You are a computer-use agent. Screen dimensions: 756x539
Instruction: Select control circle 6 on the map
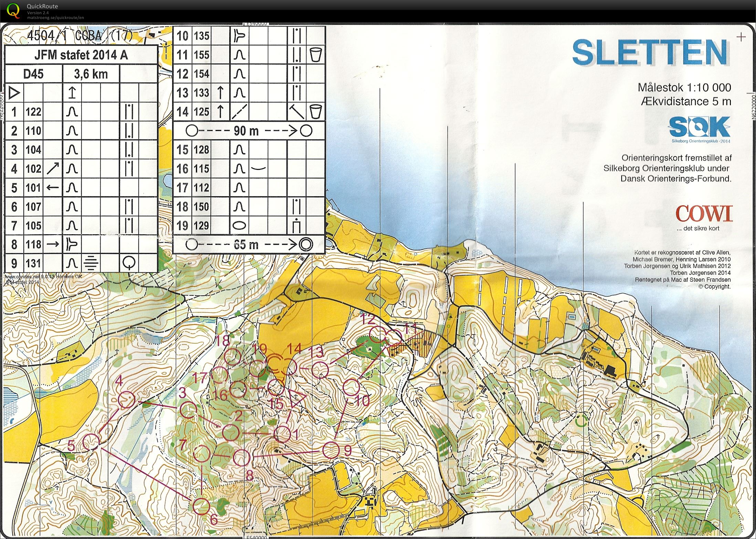pos(201,506)
